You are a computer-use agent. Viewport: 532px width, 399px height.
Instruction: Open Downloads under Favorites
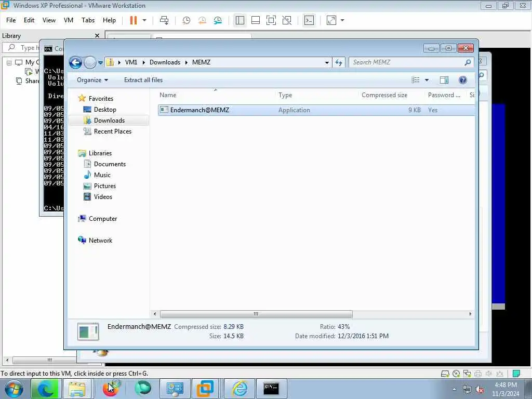click(109, 121)
